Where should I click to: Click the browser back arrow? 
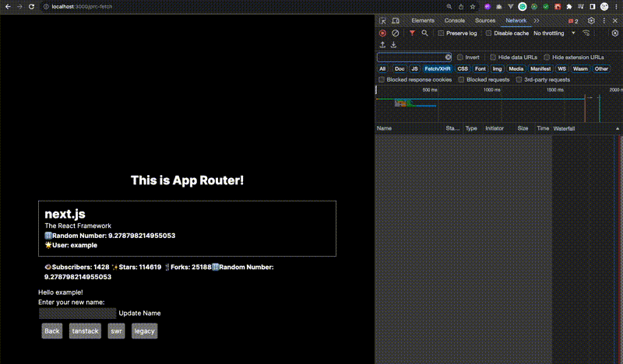point(8,7)
